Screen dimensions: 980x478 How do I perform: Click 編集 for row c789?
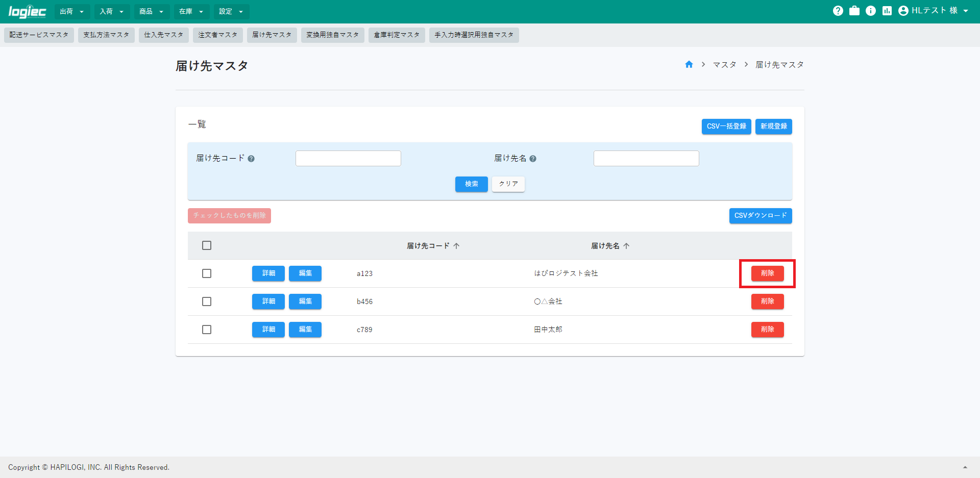pyautogui.click(x=305, y=330)
